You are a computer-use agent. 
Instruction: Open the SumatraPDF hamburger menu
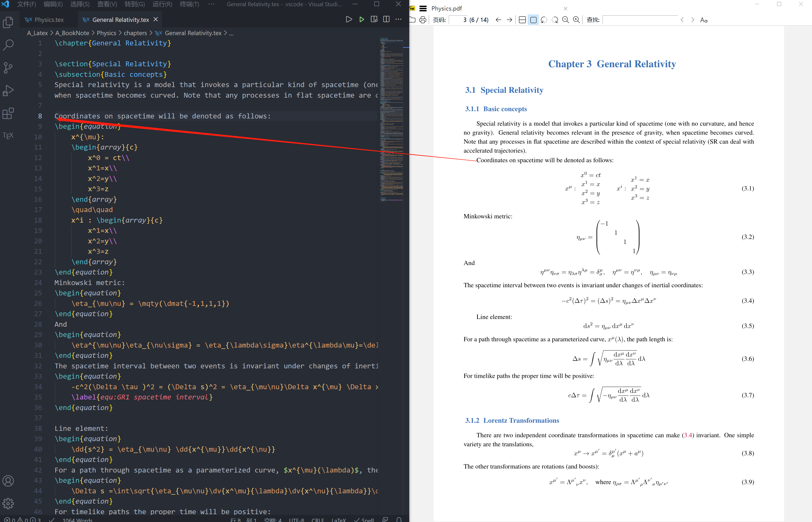pyautogui.click(x=423, y=8)
